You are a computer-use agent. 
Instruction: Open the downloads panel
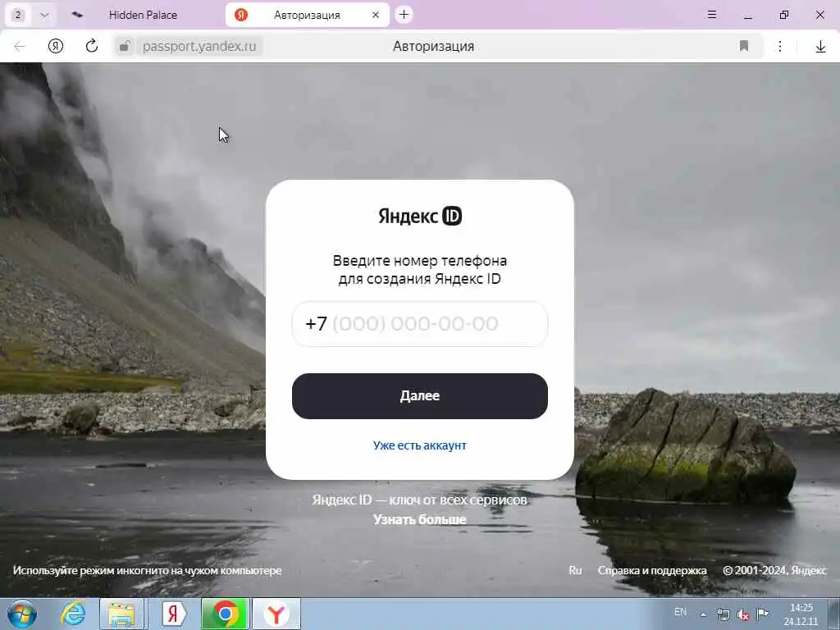820,47
